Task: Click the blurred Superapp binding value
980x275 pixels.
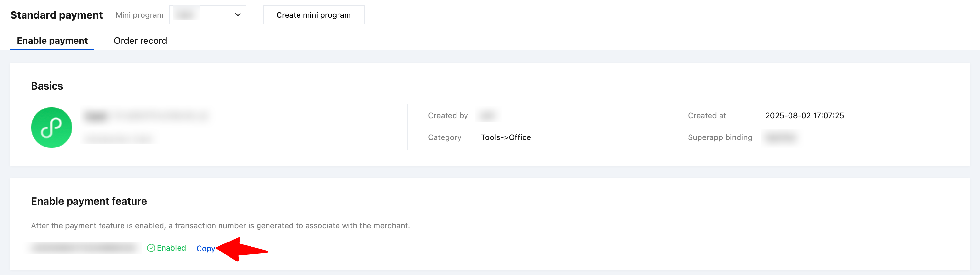Action: [x=780, y=137]
